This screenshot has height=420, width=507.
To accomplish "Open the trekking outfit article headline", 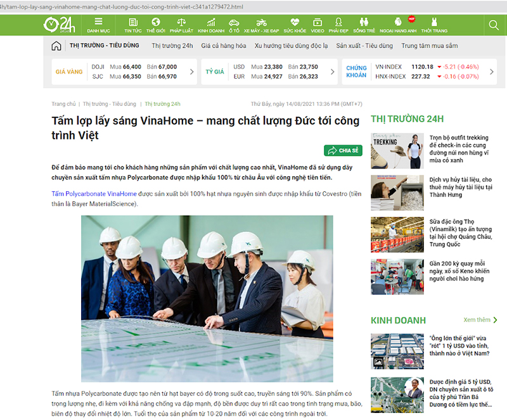I will pos(459,149).
